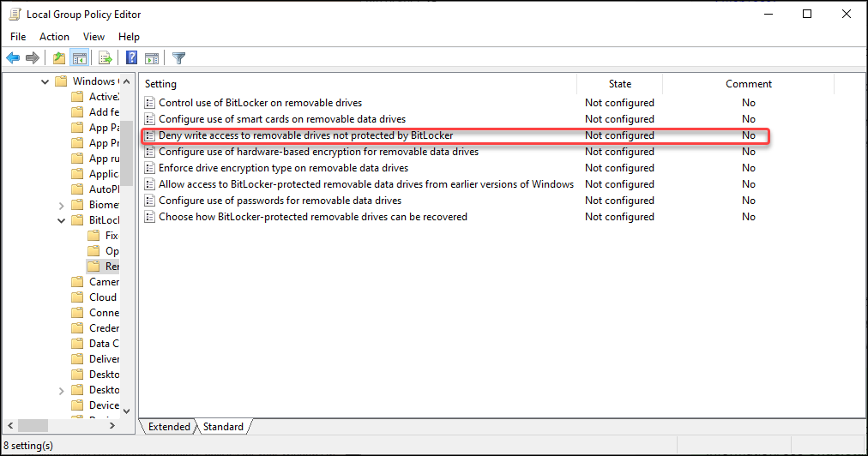Click the Up one level folder icon

58,58
